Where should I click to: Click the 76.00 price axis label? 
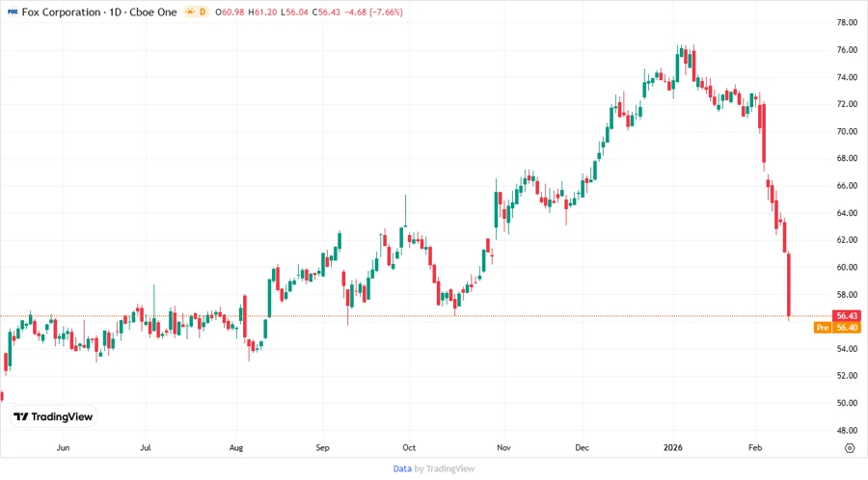click(847, 50)
